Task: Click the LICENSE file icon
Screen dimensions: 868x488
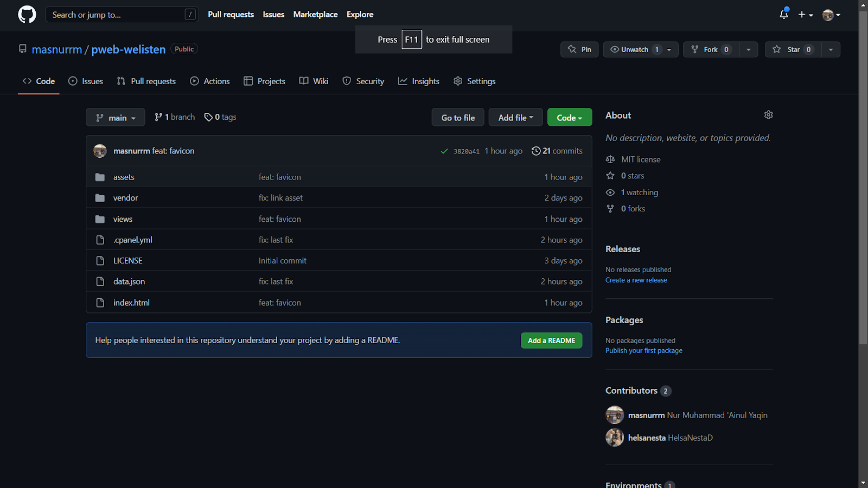Action: 100,261
